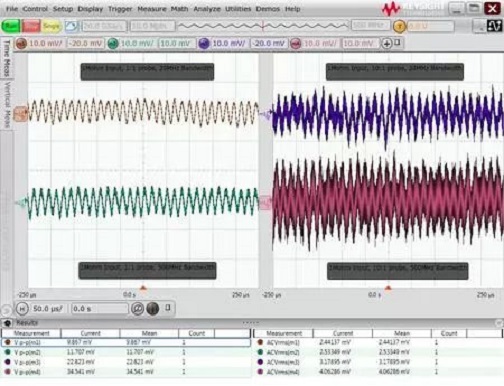Click the Results panel settings icon
Screen dimensions: 504x386
[7, 323]
